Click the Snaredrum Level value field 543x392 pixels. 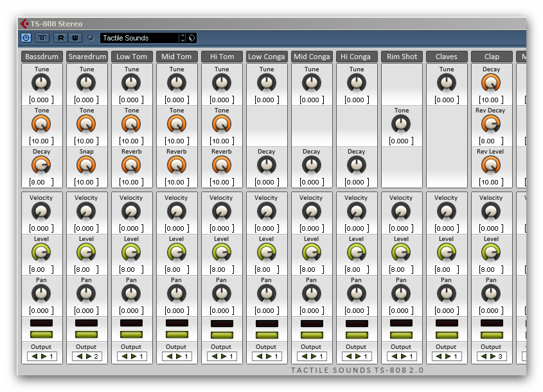[86, 269]
